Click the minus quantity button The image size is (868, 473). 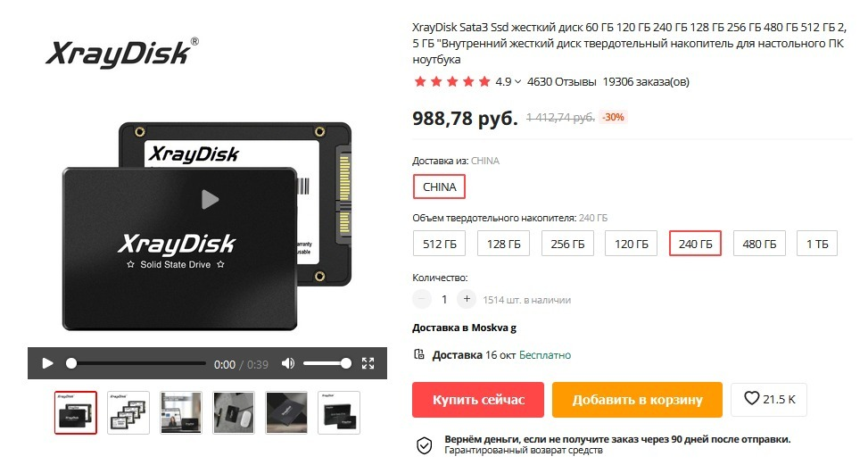[x=422, y=299]
